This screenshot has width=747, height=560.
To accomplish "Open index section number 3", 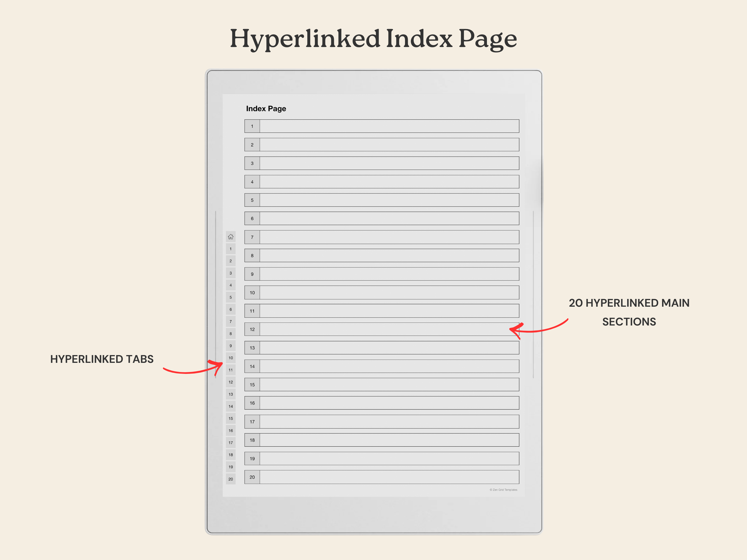I will point(252,163).
